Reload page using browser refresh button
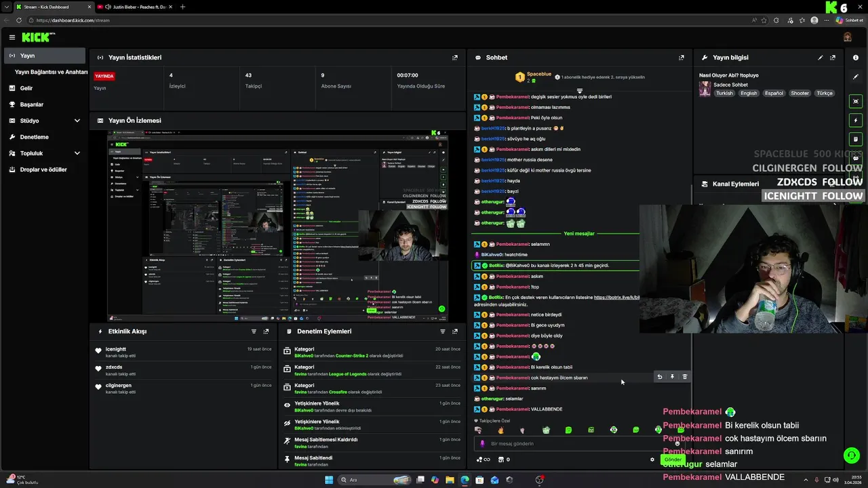This screenshot has width=868, height=488. tap(18, 20)
